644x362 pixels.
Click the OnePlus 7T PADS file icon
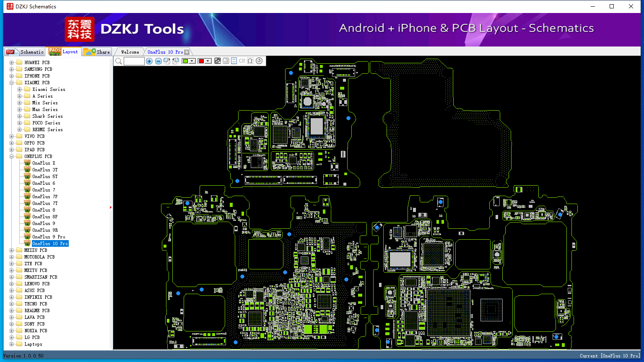27,203
